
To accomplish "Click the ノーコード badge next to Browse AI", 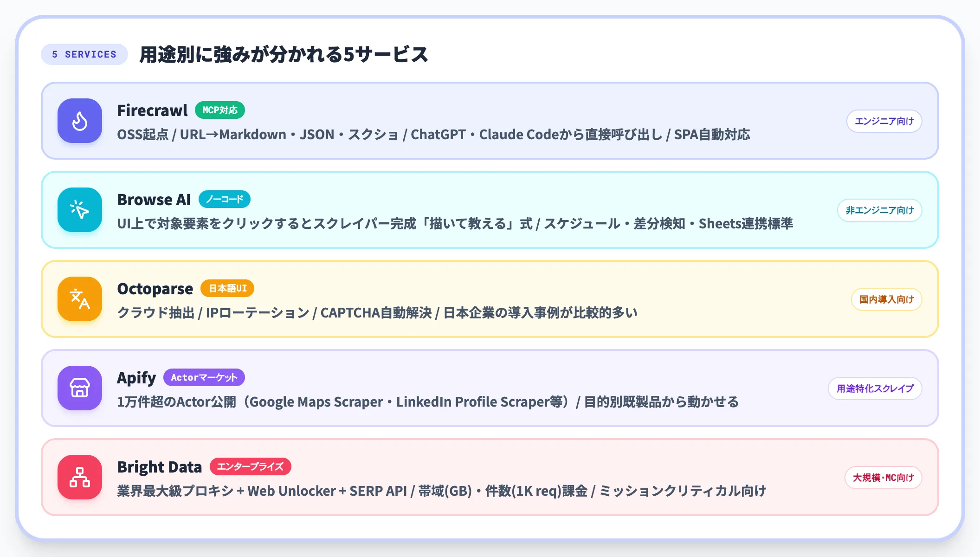I will coord(225,199).
